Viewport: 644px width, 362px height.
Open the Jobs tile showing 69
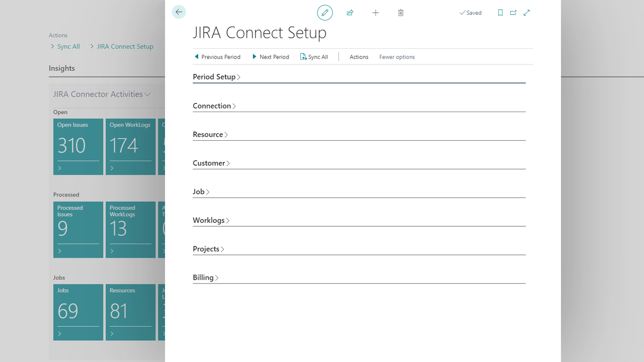click(78, 312)
